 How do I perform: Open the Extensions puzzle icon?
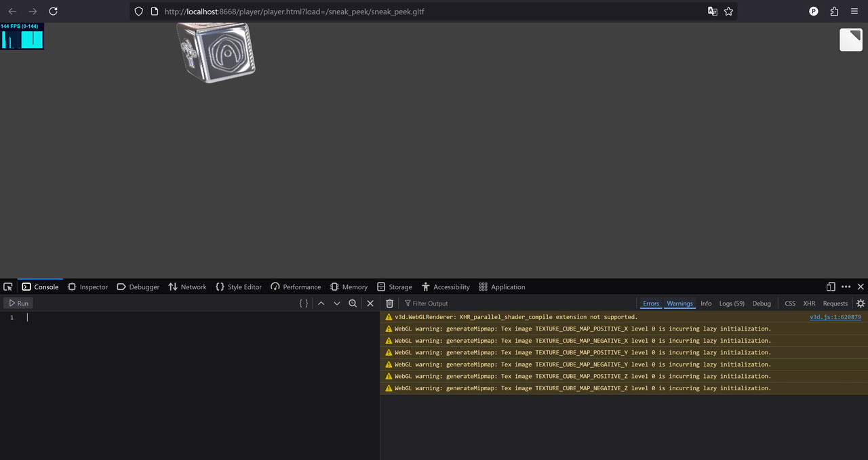point(834,12)
